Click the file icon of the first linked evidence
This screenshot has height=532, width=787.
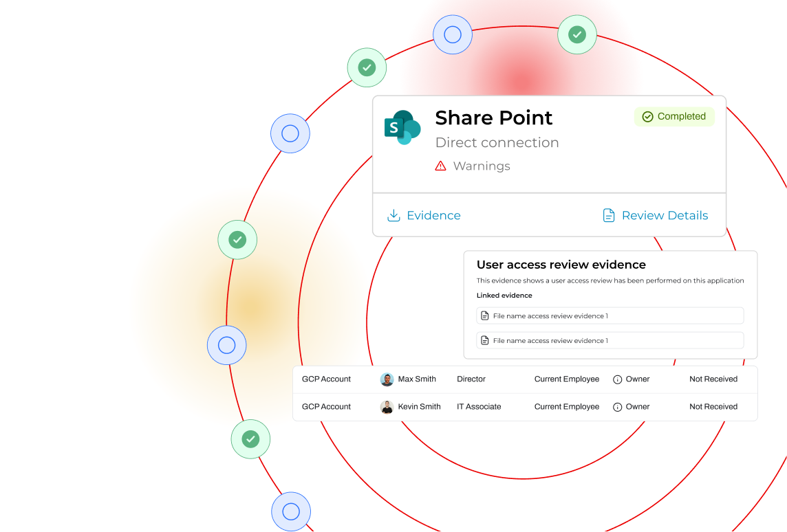point(485,316)
